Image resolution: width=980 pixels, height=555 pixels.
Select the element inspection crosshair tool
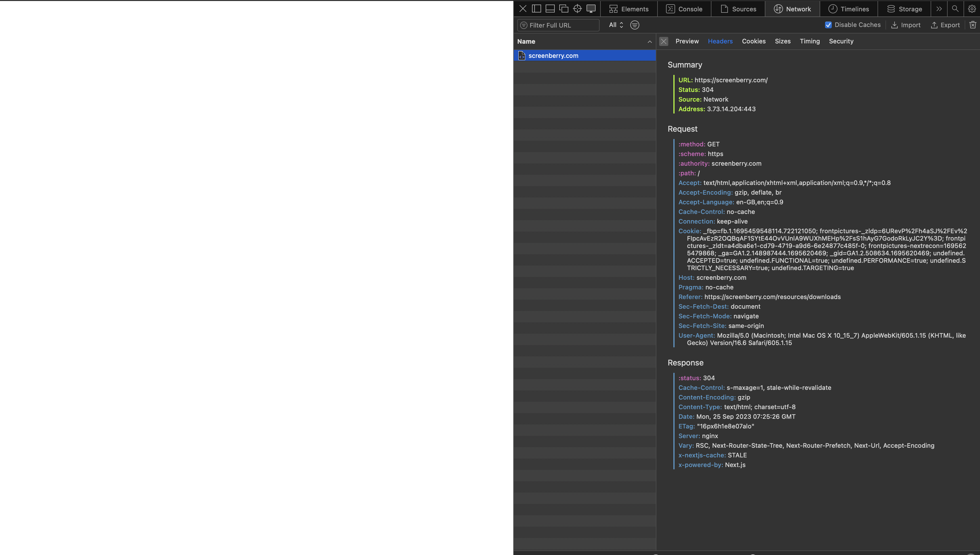tap(577, 9)
